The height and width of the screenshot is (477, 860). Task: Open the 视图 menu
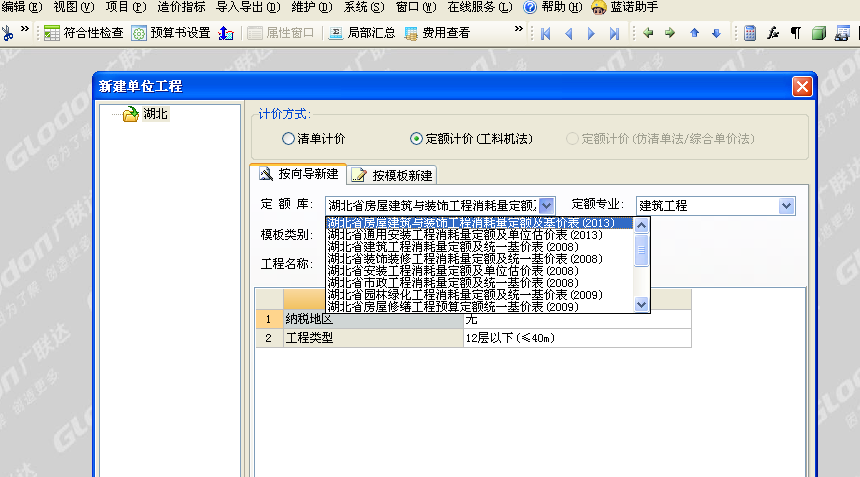click(73, 7)
